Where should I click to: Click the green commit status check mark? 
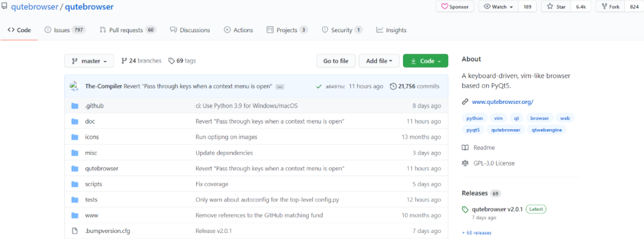point(318,87)
